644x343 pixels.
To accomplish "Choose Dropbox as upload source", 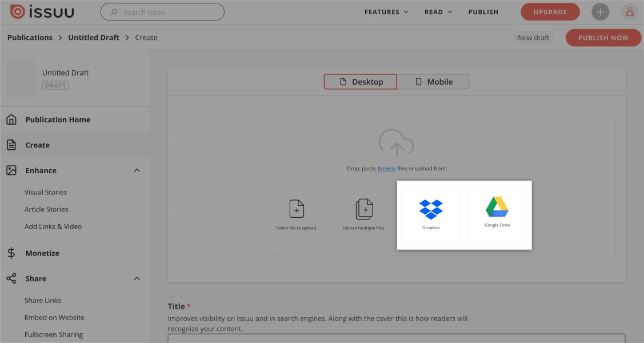I will coord(430,215).
